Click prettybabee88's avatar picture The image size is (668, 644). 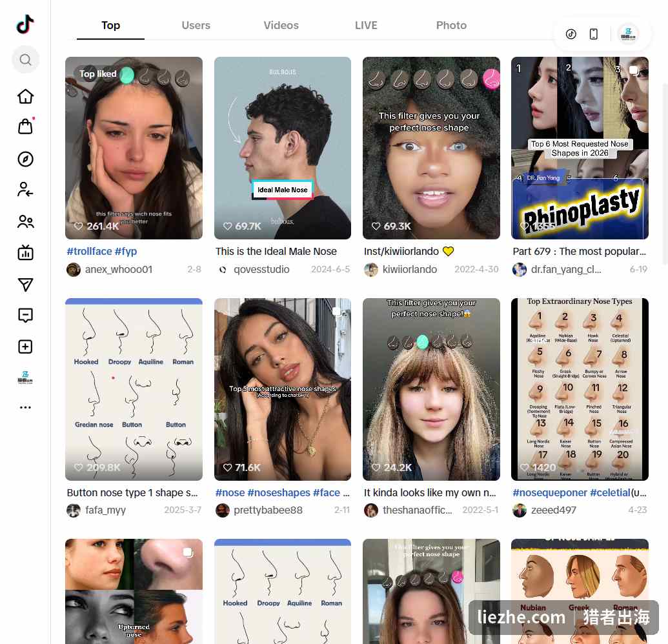(223, 510)
